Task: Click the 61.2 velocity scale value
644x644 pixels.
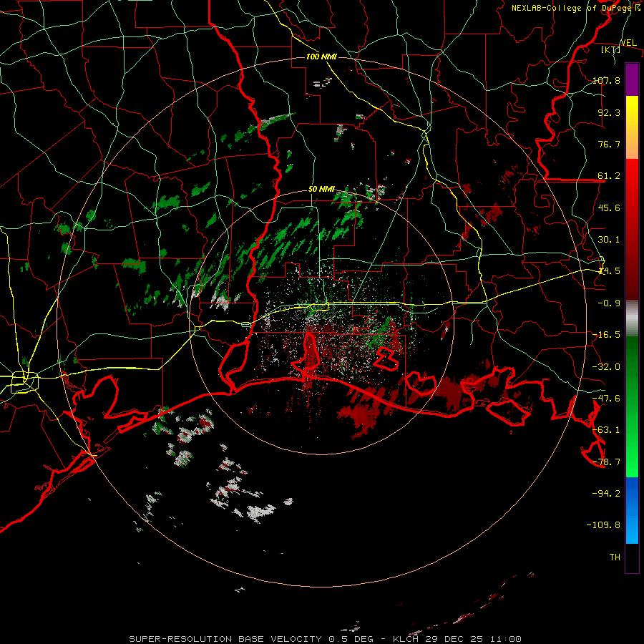Action: click(x=609, y=176)
